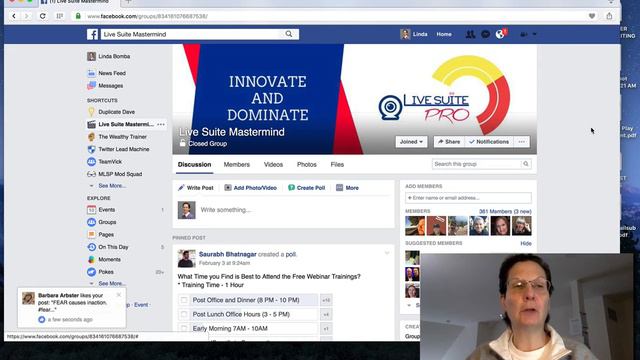Open the account settings dropdown arrow
Screen dimensions: 640x360
click(534, 34)
